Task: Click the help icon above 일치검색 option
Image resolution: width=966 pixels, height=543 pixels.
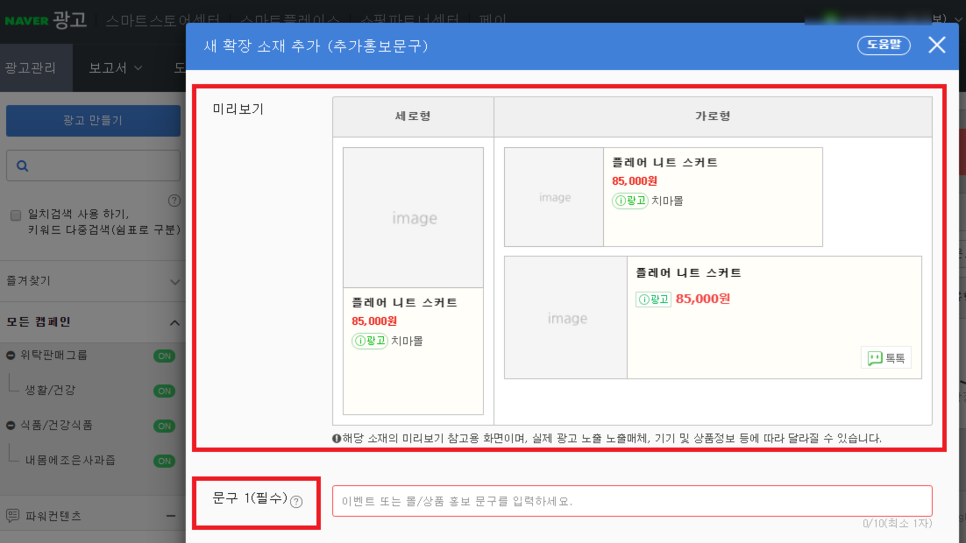Action: [174, 201]
